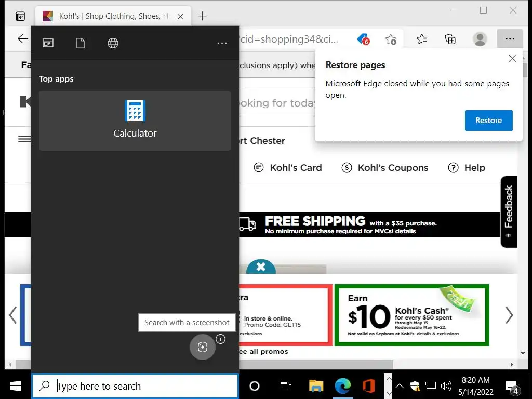This screenshot has width=532, height=399.
Task: Open a new browser tab
Action: coord(202,16)
